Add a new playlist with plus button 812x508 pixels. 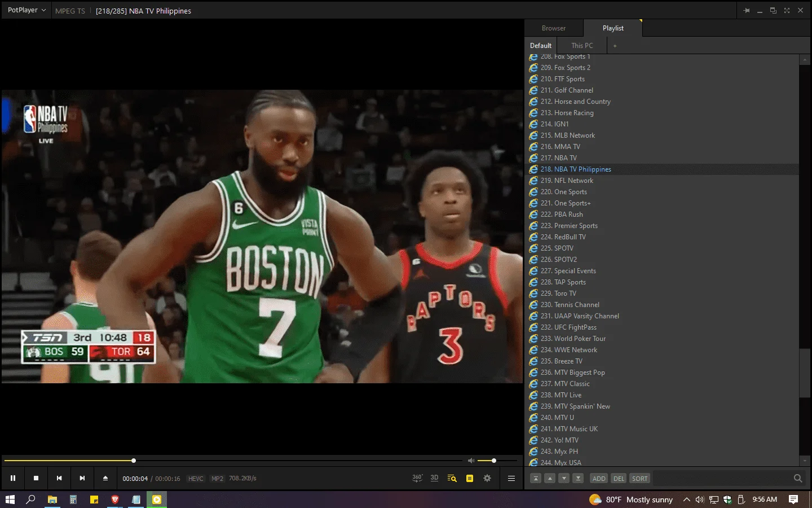pyautogui.click(x=615, y=46)
